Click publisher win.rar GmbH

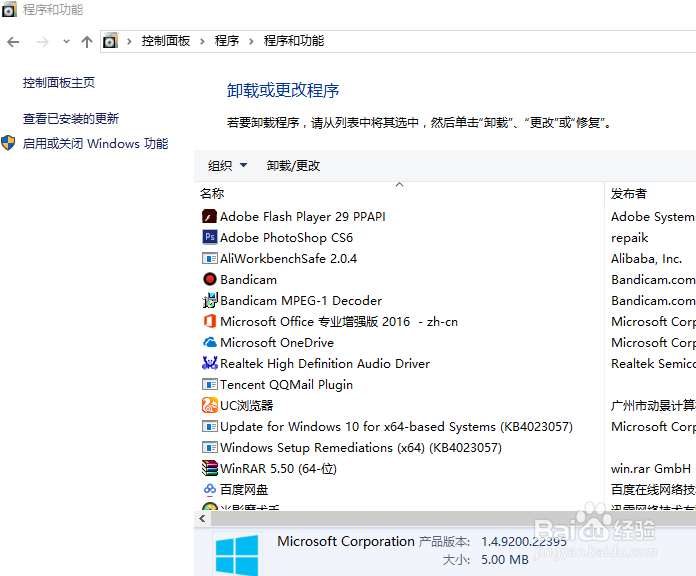click(651, 469)
